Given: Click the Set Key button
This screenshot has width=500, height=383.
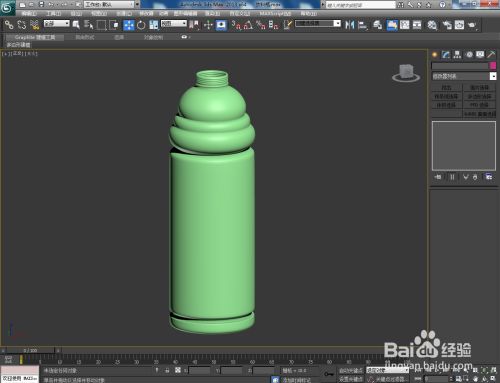Looking at the screenshot, I should click(x=350, y=379).
